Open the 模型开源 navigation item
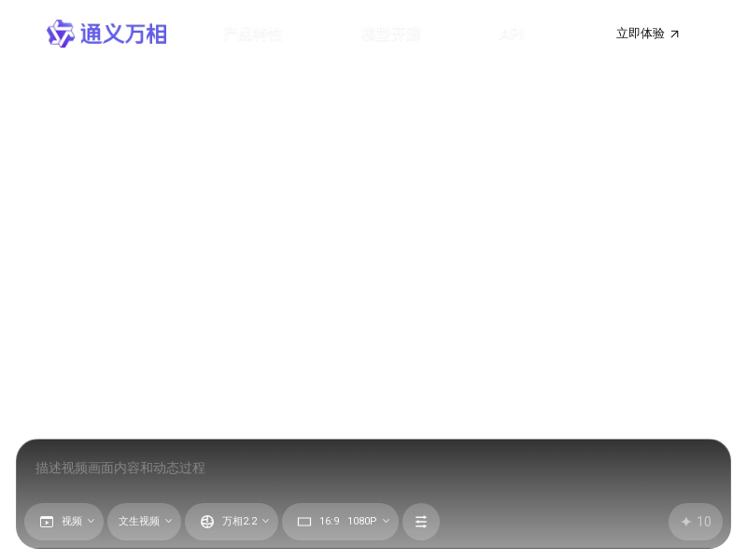The height and width of the screenshot is (560, 747). coord(390,35)
